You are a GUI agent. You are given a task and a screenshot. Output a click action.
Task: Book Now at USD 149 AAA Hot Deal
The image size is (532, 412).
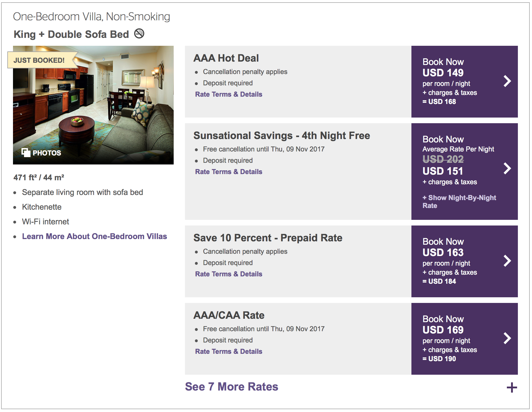coord(465,82)
